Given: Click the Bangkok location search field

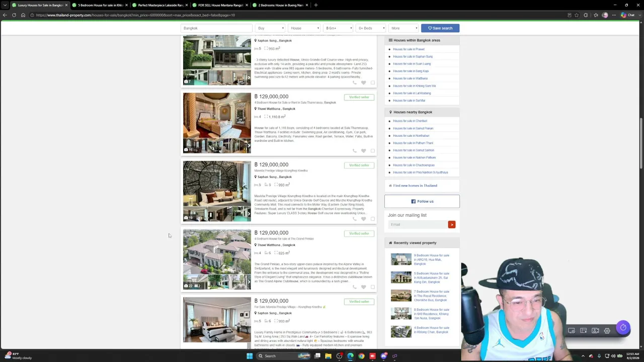Looking at the screenshot, I should (x=216, y=28).
